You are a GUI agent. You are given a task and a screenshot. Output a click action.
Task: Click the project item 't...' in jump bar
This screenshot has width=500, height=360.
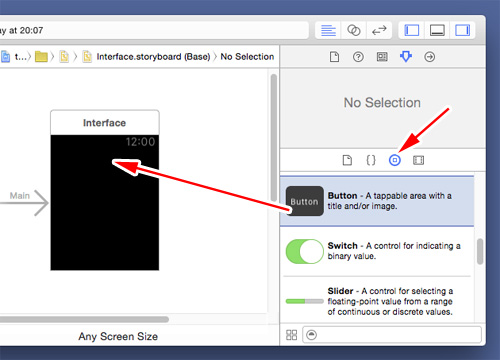pos(14,57)
